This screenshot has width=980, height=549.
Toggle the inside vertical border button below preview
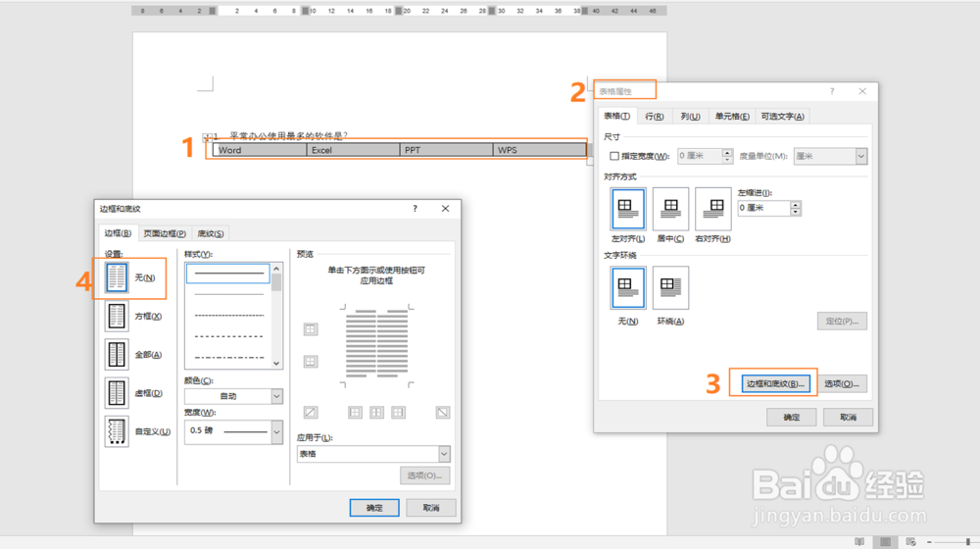click(x=377, y=412)
